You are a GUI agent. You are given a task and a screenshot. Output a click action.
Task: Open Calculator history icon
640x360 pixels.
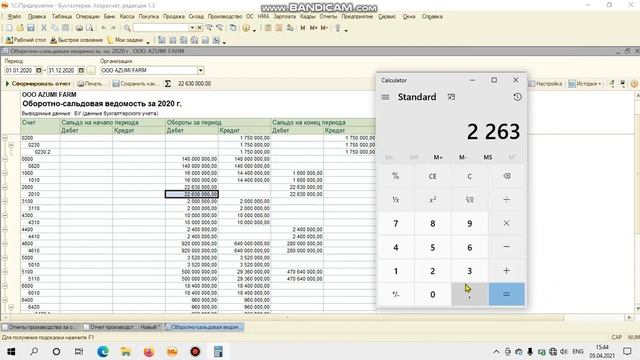pos(517,97)
